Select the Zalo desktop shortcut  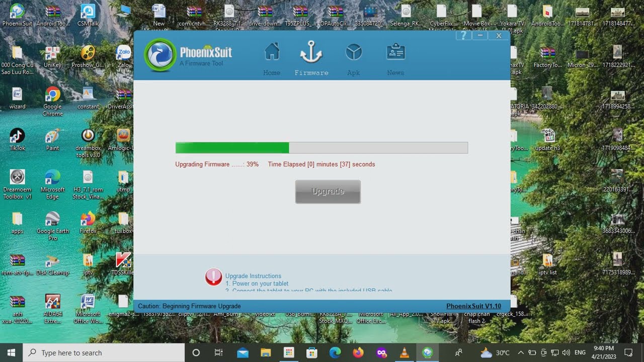pos(123,57)
